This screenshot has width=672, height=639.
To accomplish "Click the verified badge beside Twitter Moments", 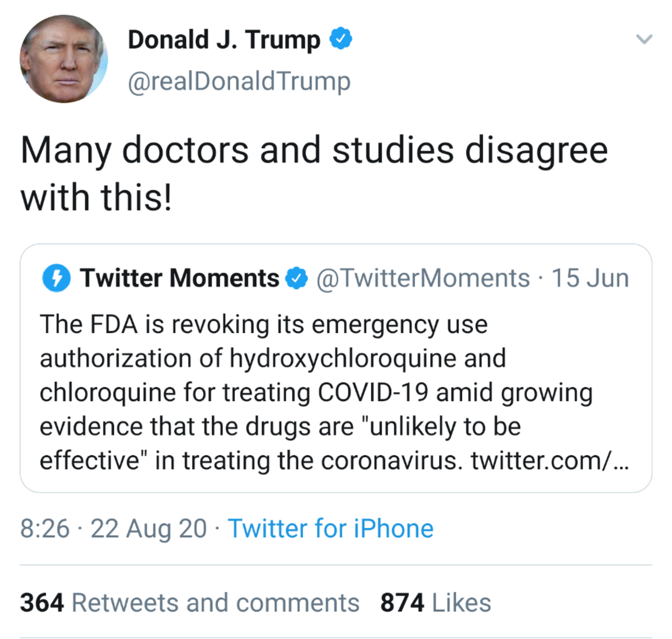I will tap(296, 278).
